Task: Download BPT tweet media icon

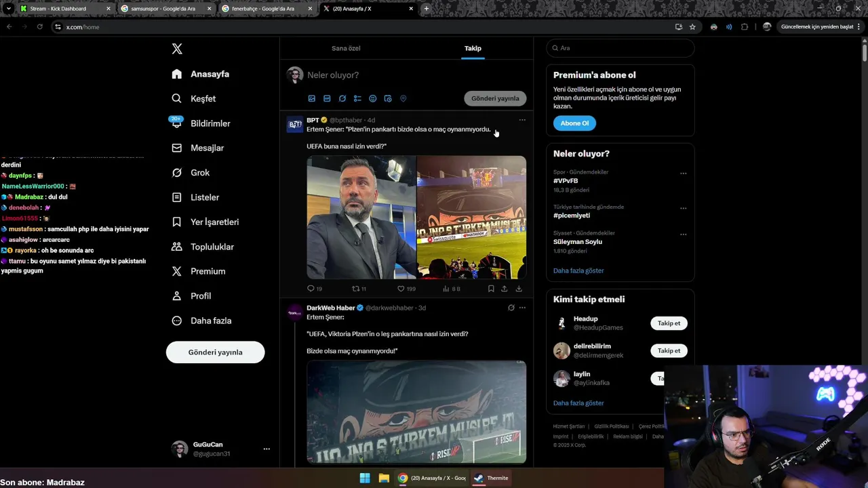Action: (519, 289)
